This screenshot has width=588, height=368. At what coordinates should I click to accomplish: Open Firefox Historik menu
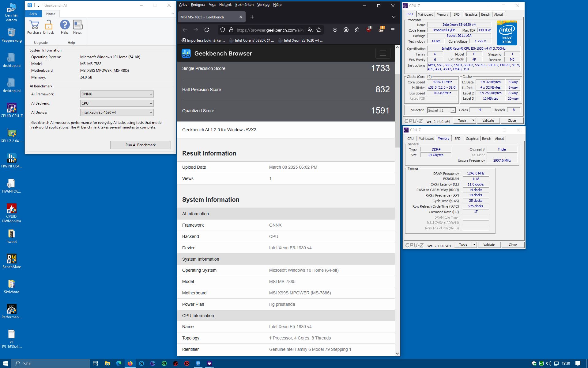225,5
